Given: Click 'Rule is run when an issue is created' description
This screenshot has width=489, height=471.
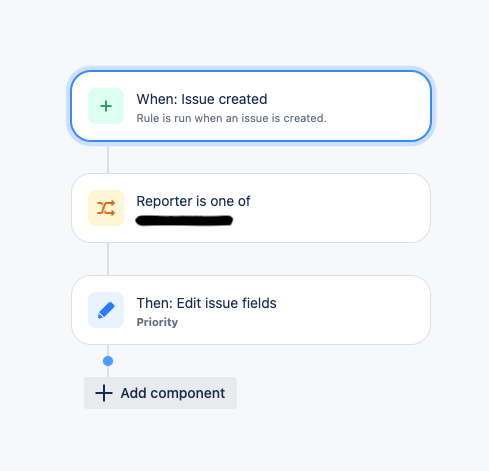Looking at the screenshot, I should click(x=231, y=118).
